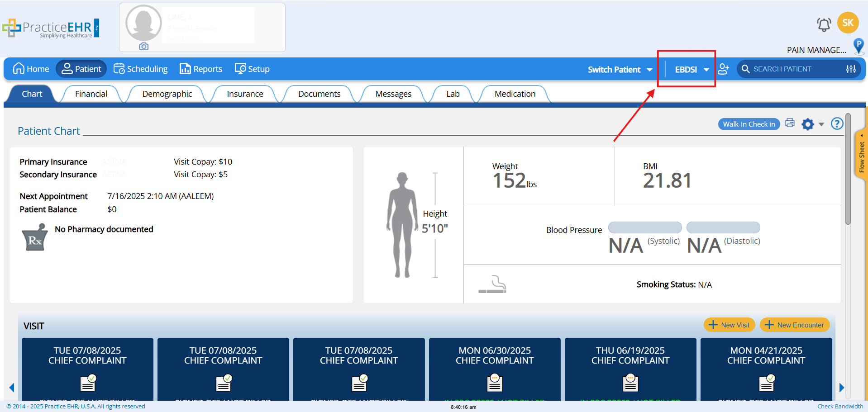The height and width of the screenshot is (412, 868).
Task: Switch to the Financial tab
Action: click(x=91, y=94)
